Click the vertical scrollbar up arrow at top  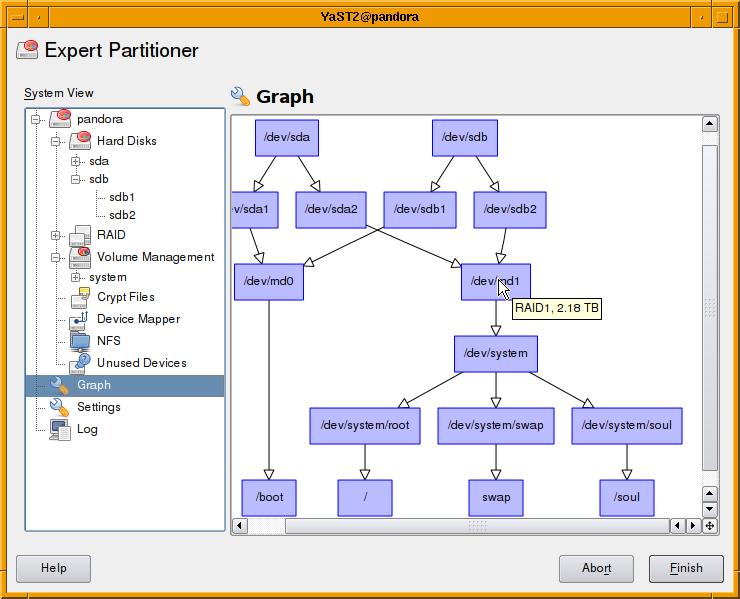pyautogui.click(x=710, y=124)
